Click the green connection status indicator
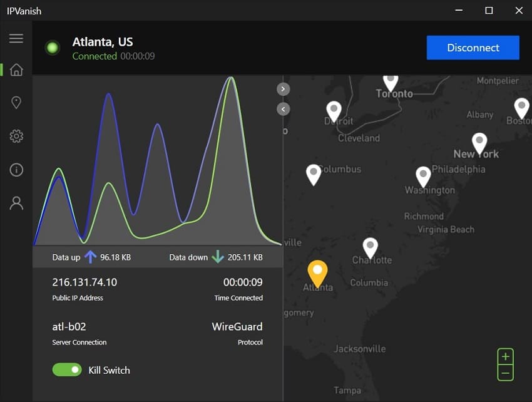 pos(53,48)
